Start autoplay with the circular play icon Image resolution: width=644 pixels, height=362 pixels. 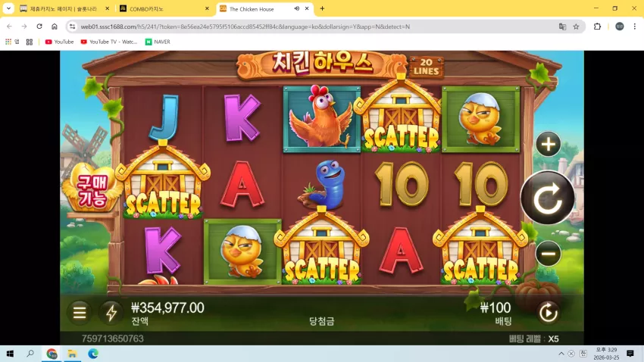[x=548, y=313]
